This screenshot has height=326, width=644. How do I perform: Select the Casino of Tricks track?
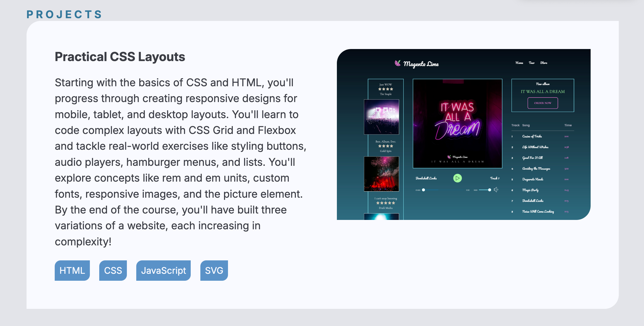tap(532, 136)
